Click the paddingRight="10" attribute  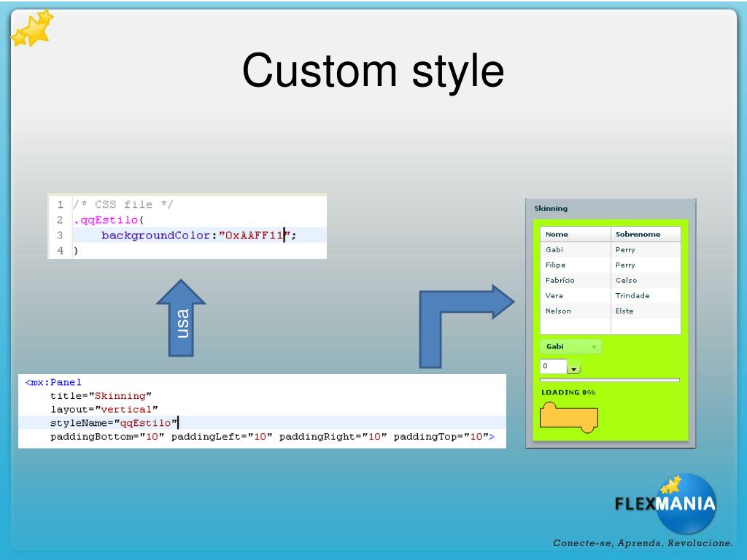[x=333, y=437]
